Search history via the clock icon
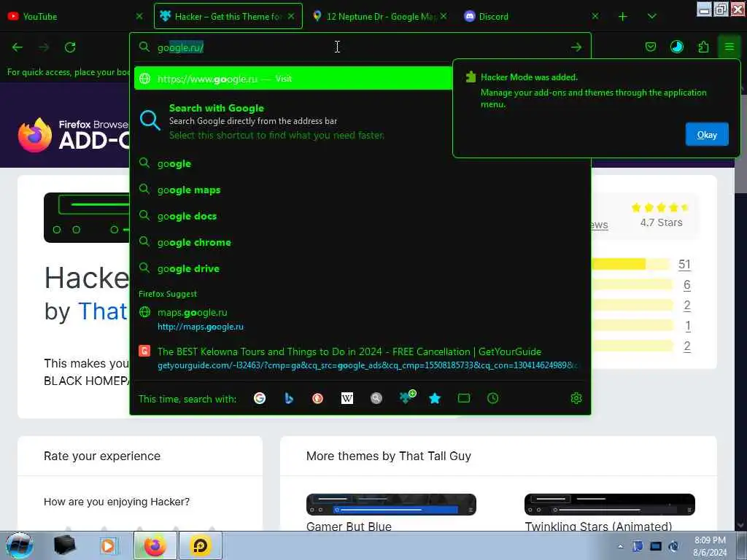The image size is (747, 560). (493, 398)
